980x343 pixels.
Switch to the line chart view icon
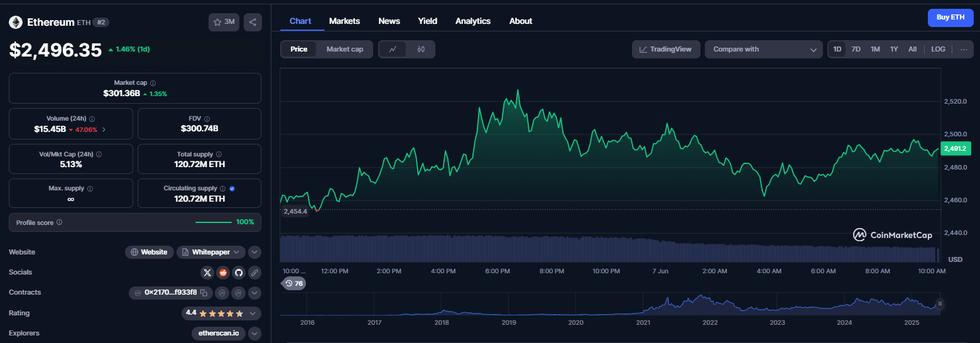[393, 49]
